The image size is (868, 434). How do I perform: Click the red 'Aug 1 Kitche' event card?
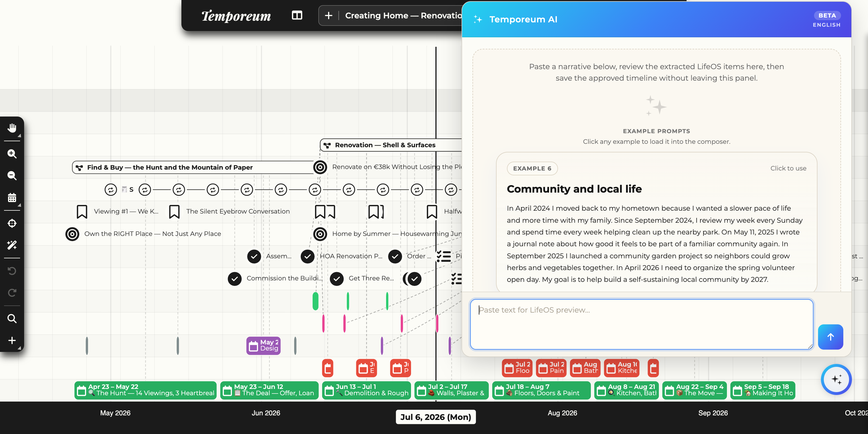[622, 368]
